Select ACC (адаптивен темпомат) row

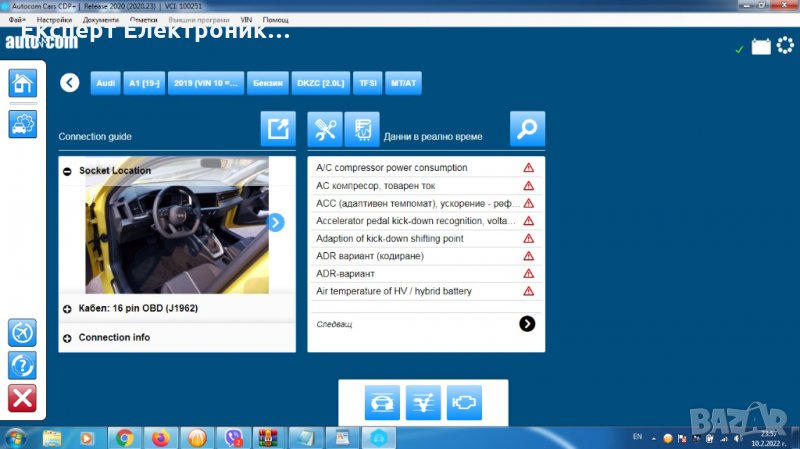[426, 203]
